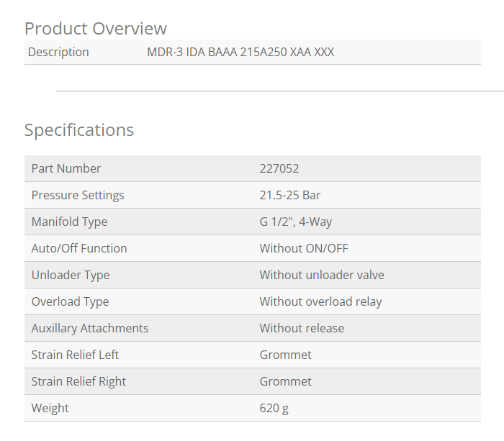Click the Auto/Off Function label
504x441 pixels.
click(x=79, y=249)
